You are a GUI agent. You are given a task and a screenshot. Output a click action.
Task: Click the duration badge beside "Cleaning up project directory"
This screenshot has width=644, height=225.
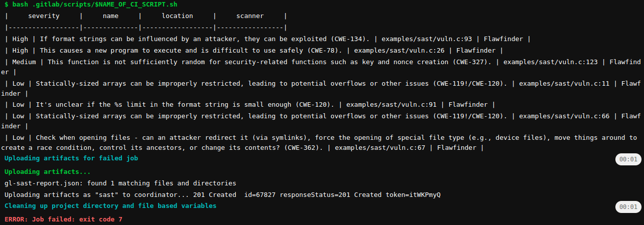pos(628,207)
